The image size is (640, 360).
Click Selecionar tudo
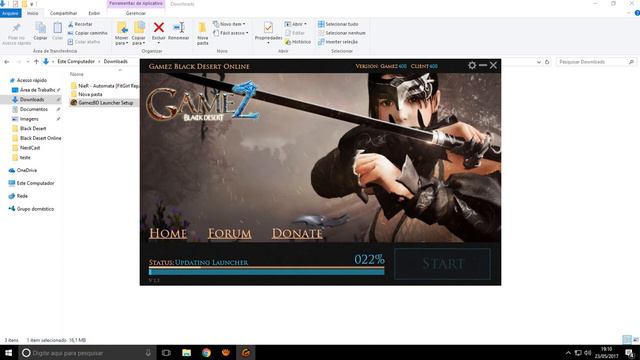[x=338, y=24]
